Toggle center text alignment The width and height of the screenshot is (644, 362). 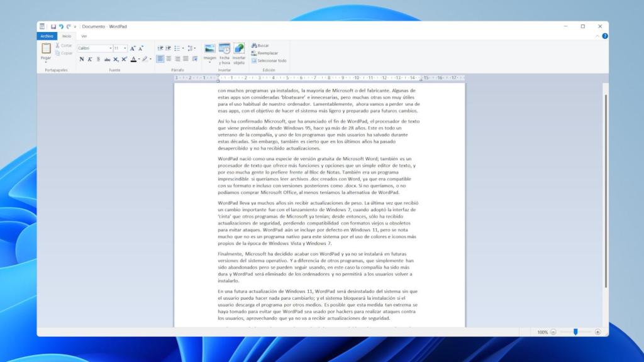point(169,58)
